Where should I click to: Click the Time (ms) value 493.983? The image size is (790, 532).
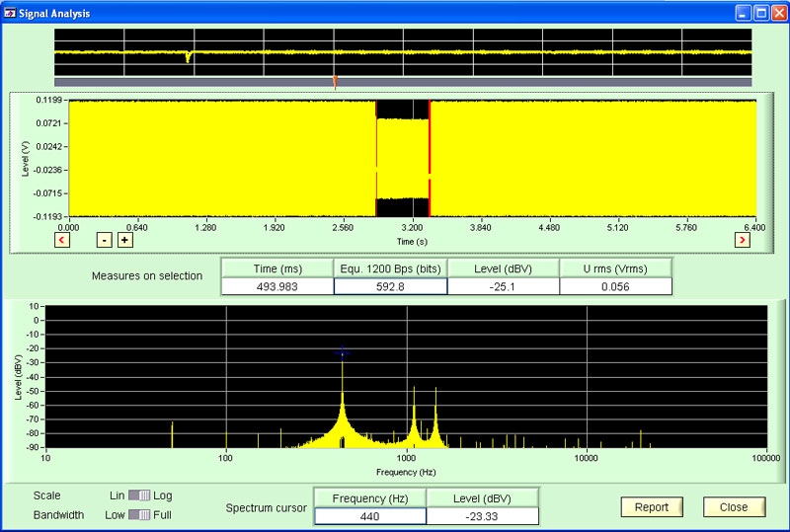click(277, 286)
